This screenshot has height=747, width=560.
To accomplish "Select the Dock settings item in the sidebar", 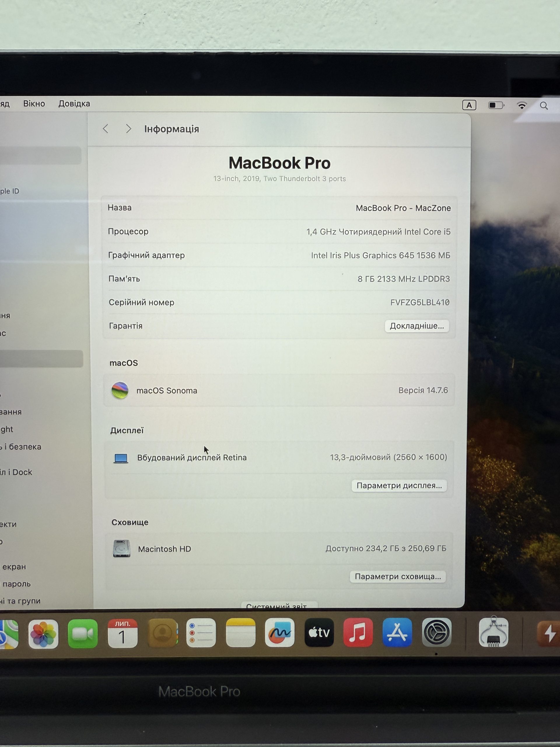I will click(x=16, y=472).
